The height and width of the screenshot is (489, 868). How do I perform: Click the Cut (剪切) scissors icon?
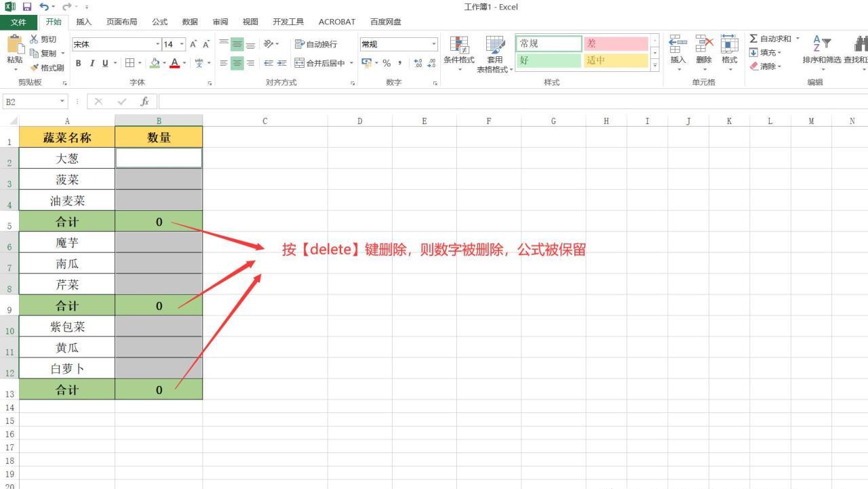tap(34, 39)
